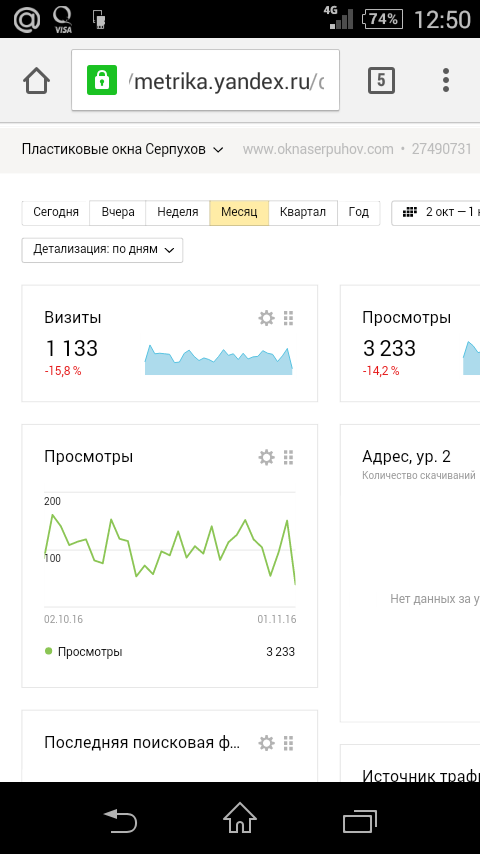Click the 3 233 Просмотры summary value

click(389, 349)
